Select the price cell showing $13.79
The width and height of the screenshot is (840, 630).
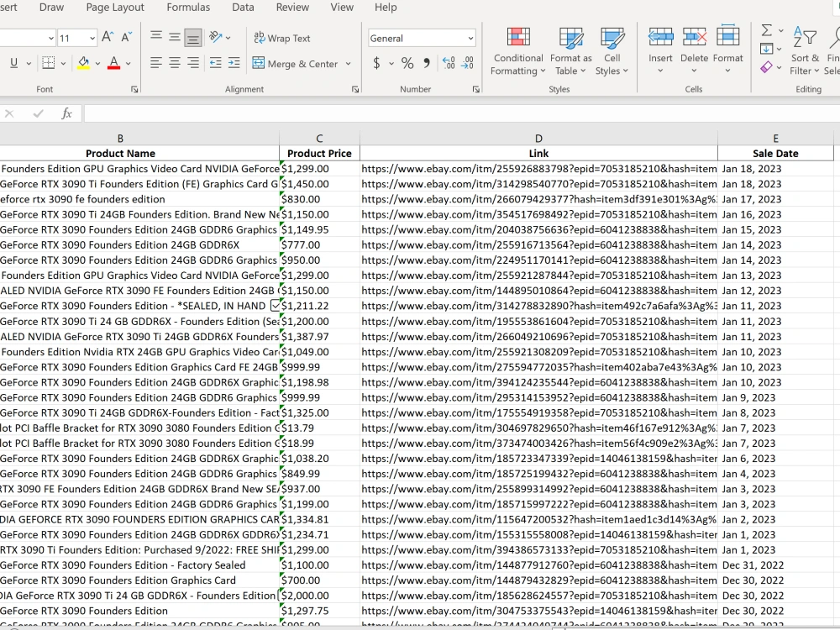pos(319,428)
